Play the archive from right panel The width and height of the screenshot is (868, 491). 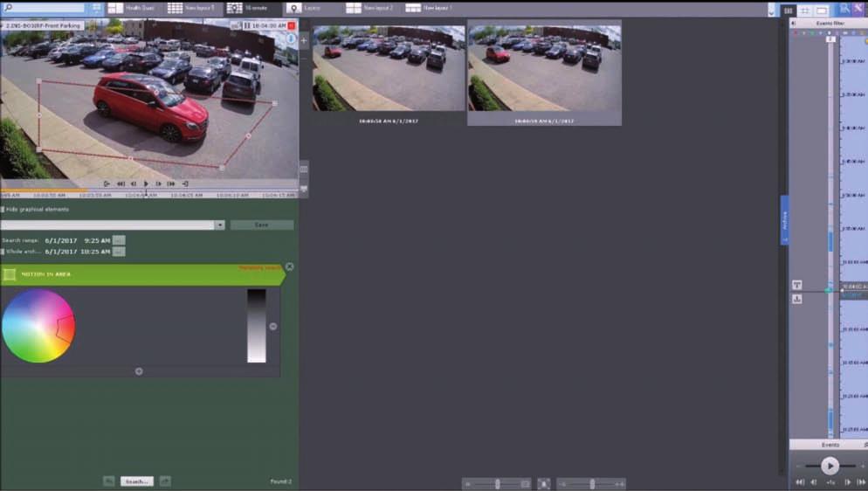[830, 466]
